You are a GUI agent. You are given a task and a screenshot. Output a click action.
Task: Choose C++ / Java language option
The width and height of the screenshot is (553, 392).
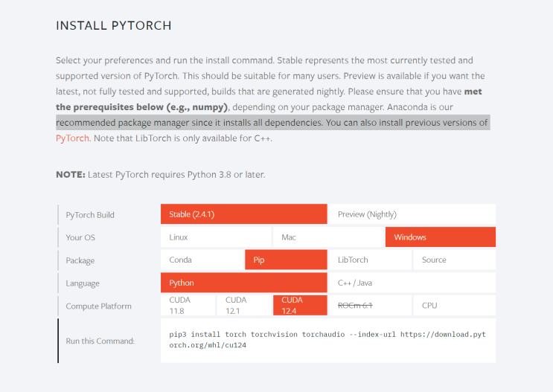412,283
